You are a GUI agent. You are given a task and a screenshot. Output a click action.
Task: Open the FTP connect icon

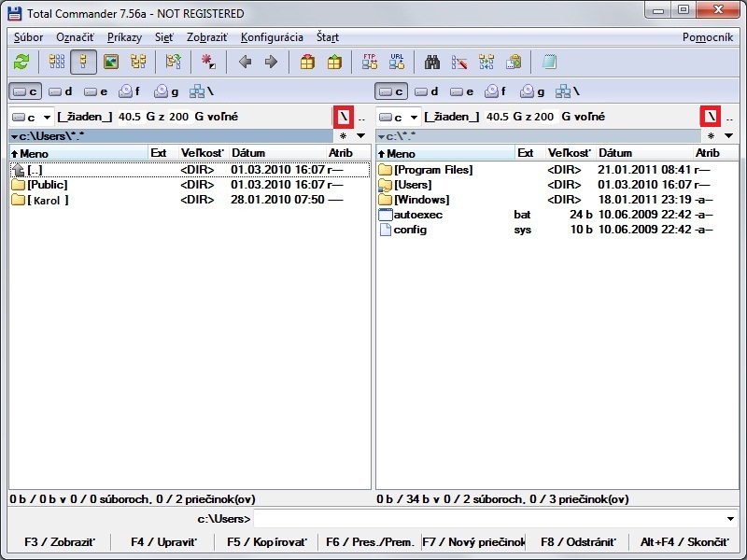tap(370, 62)
